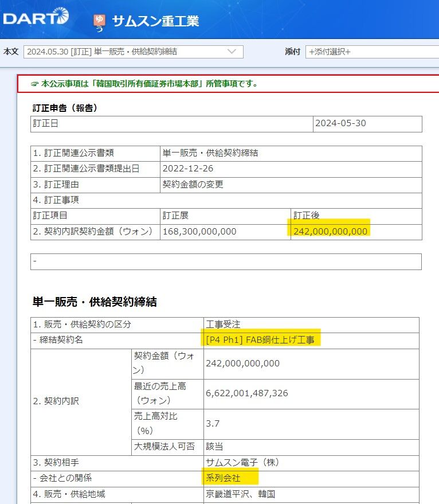The height and width of the screenshot is (504, 439).
Task: Click the 該当 cell for 大規模法人可否
Action: (x=311, y=447)
